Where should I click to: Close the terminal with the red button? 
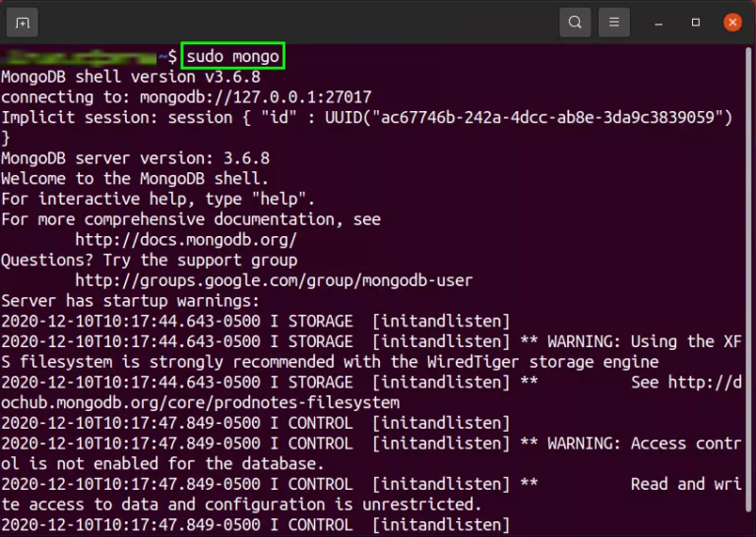(x=731, y=22)
